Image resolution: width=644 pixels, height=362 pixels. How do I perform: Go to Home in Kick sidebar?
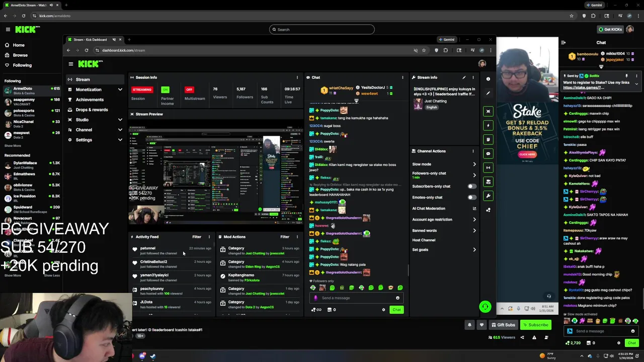(19, 45)
